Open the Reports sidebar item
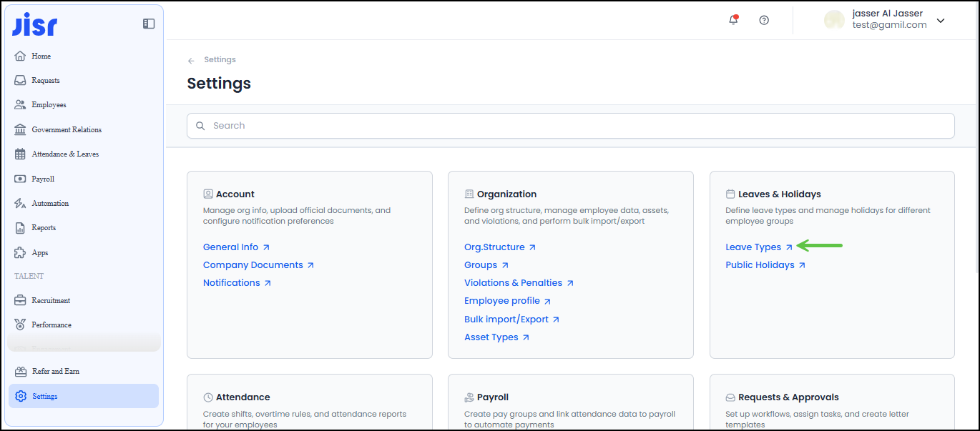This screenshot has width=980, height=431. 44,228
